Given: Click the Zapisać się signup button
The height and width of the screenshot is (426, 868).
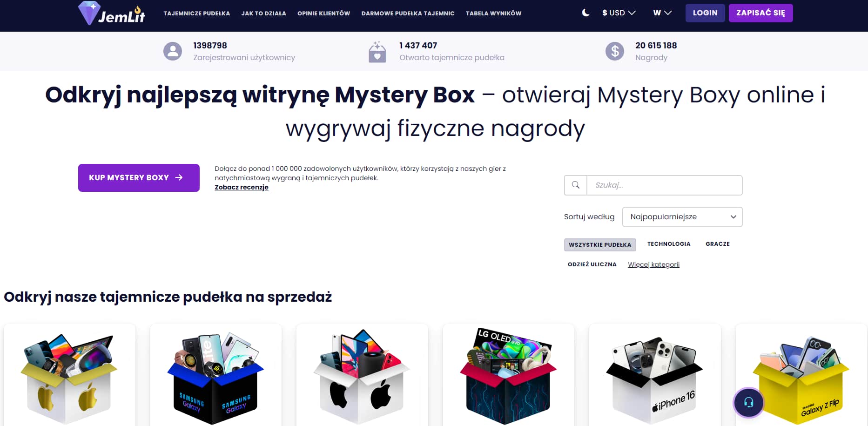Looking at the screenshot, I should click(x=760, y=13).
